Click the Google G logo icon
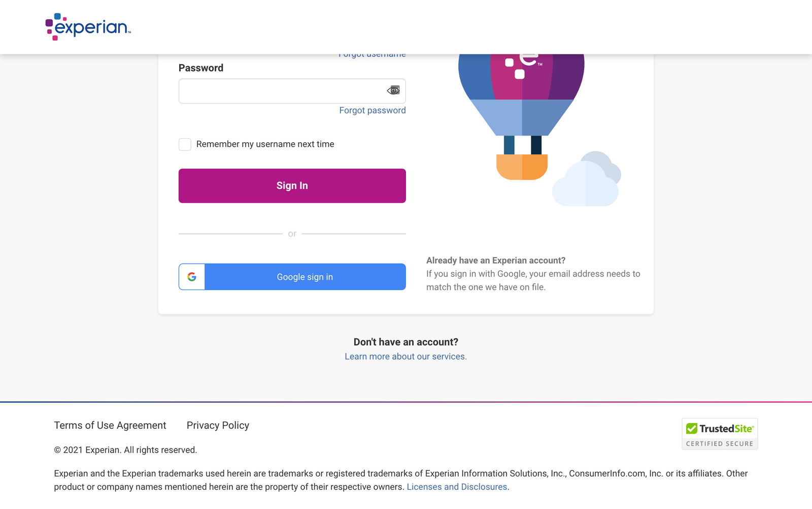The width and height of the screenshot is (812, 509). click(x=192, y=277)
